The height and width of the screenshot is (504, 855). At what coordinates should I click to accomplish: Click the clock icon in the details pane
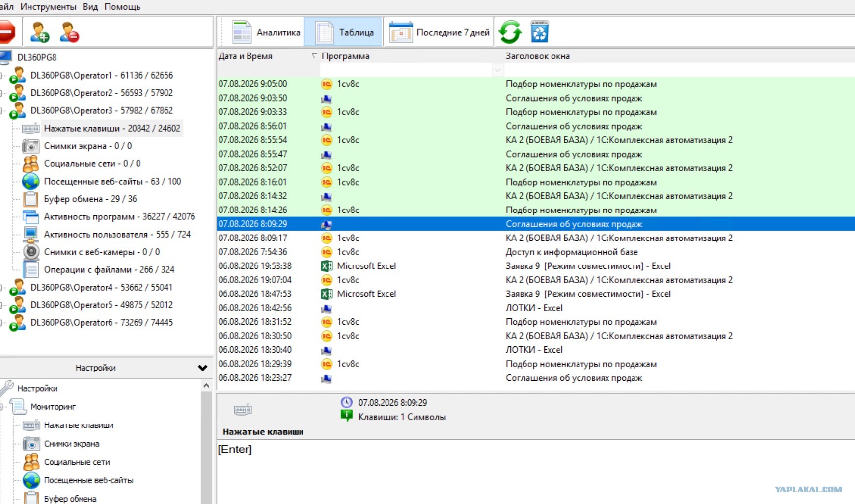347,402
